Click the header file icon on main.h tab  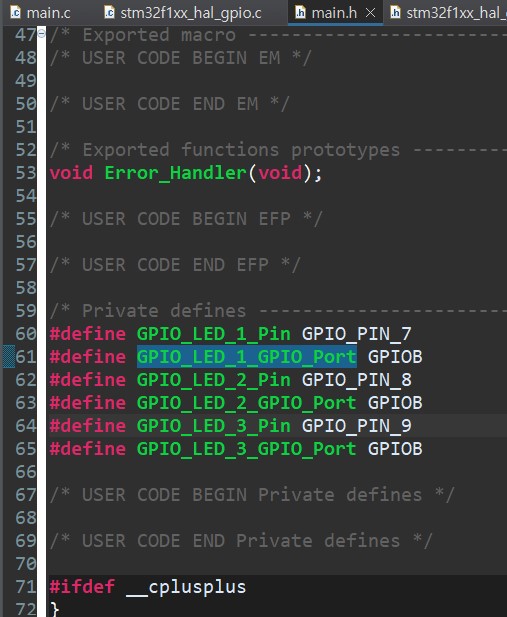pyautogui.click(x=300, y=13)
